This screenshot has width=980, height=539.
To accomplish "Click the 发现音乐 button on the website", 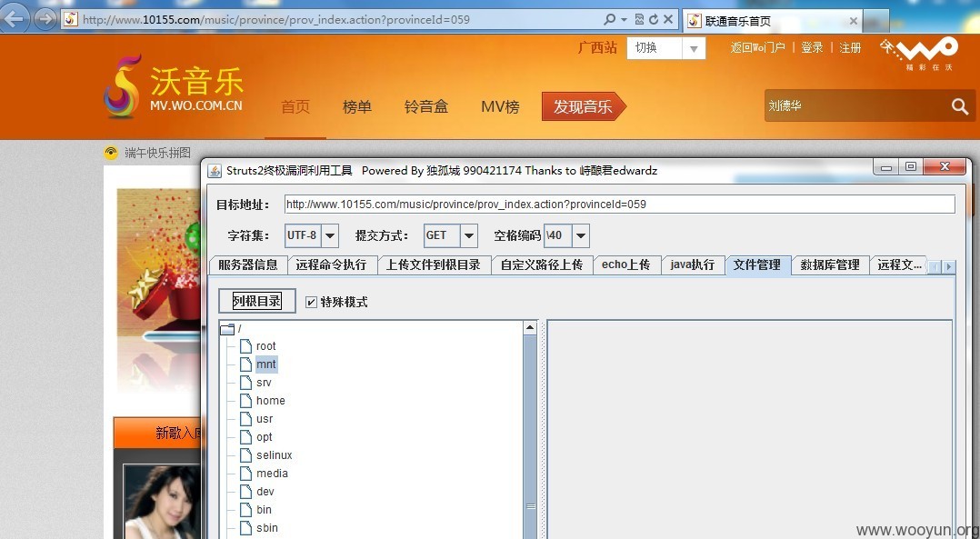I will tap(583, 107).
